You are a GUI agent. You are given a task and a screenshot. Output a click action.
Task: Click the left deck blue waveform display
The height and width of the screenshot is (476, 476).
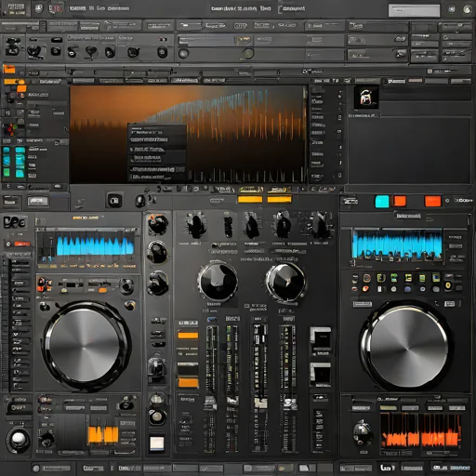tap(95, 246)
